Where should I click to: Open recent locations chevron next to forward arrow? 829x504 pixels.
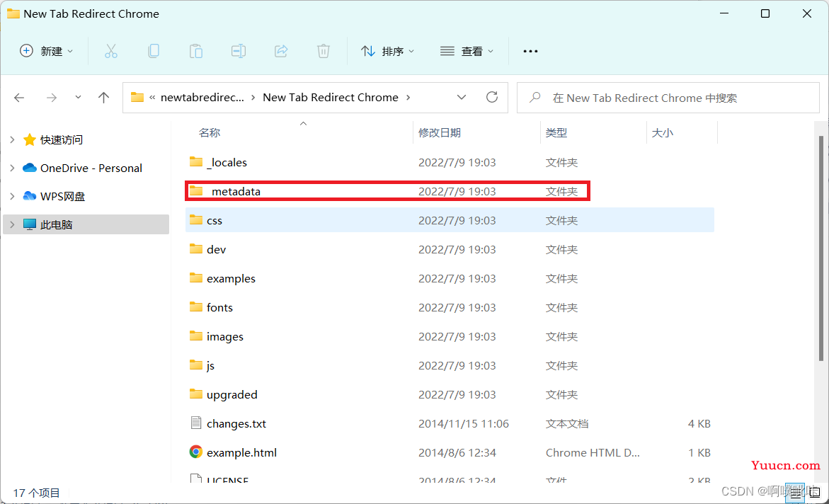79,97
